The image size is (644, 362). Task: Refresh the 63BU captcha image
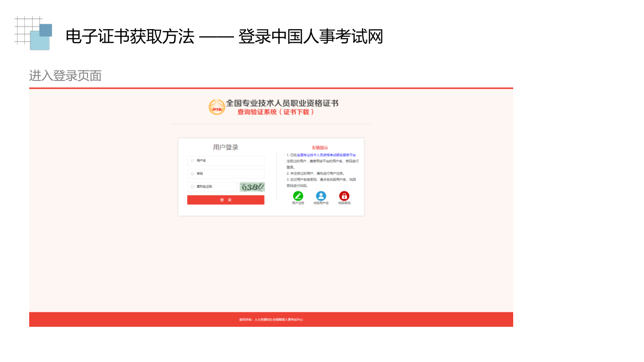pos(252,187)
